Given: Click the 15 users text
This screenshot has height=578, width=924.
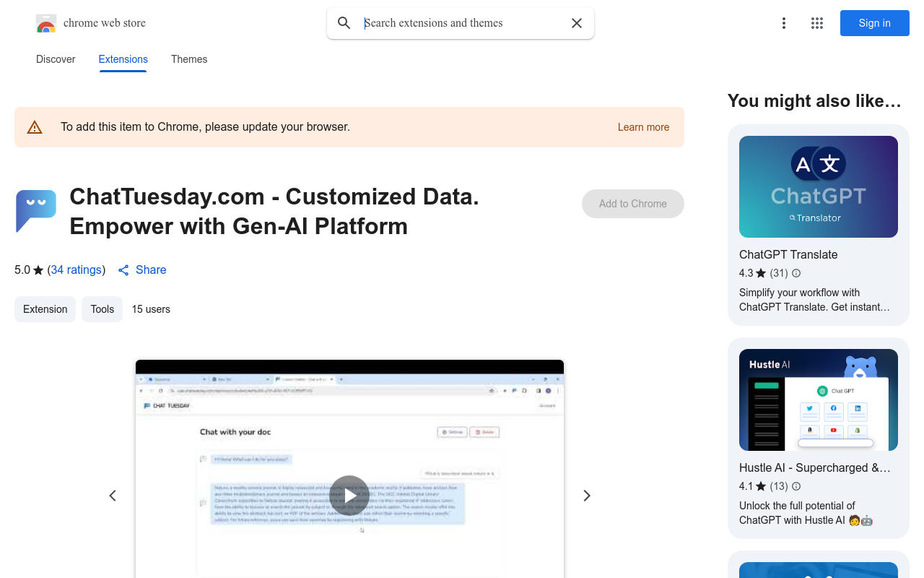Looking at the screenshot, I should (x=151, y=309).
